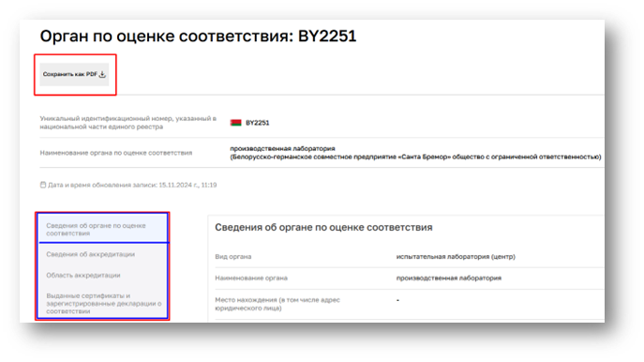
Task: Select производственная лаборатория value in details panel
Action: coord(448,278)
